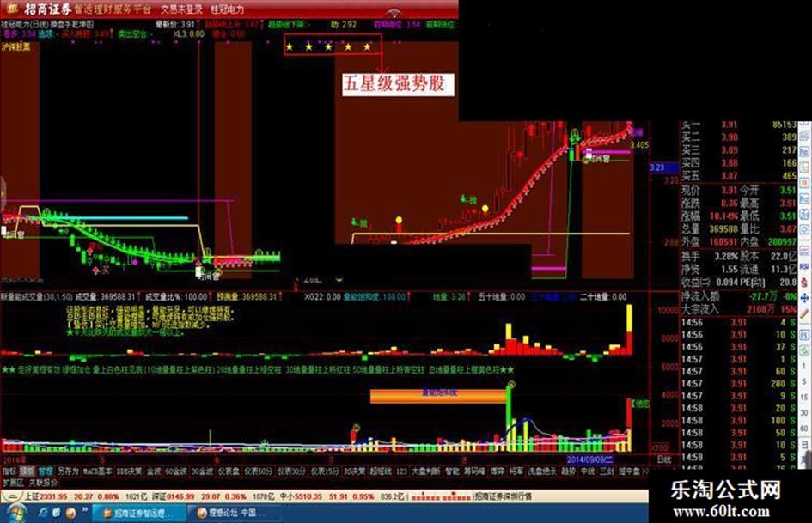The width and height of the screenshot is (812, 523).
Task: Open the 理想论坛 中国 taskbar window
Action: click(x=233, y=513)
